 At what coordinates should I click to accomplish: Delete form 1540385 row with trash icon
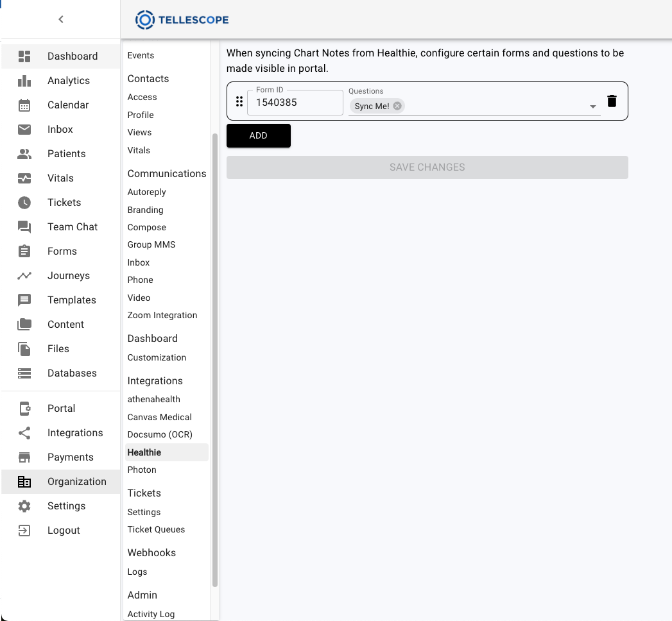[612, 101]
